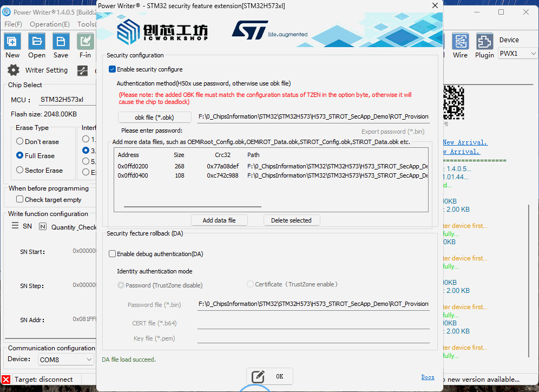Open Writer Setting gear icon
Screen dimensions: 539x392
(x=13, y=70)
